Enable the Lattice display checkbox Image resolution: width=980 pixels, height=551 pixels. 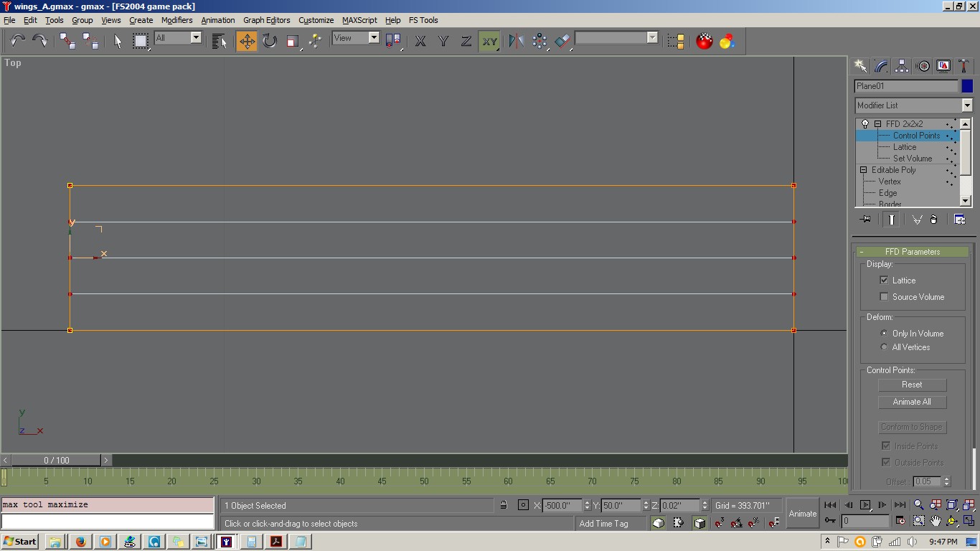(884, 280)
